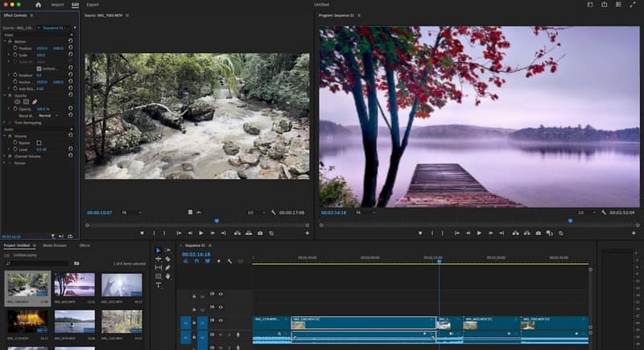Play the Source monitor

pos(200,233)
